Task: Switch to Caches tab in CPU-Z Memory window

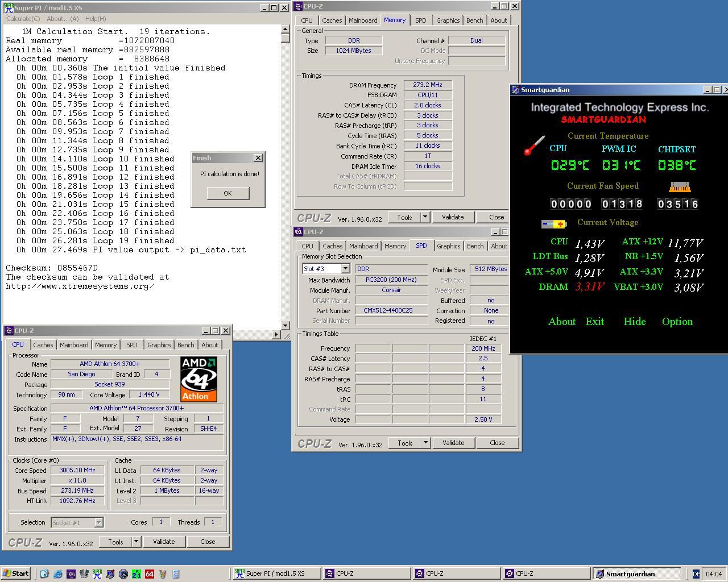Action: coord(332,20)
